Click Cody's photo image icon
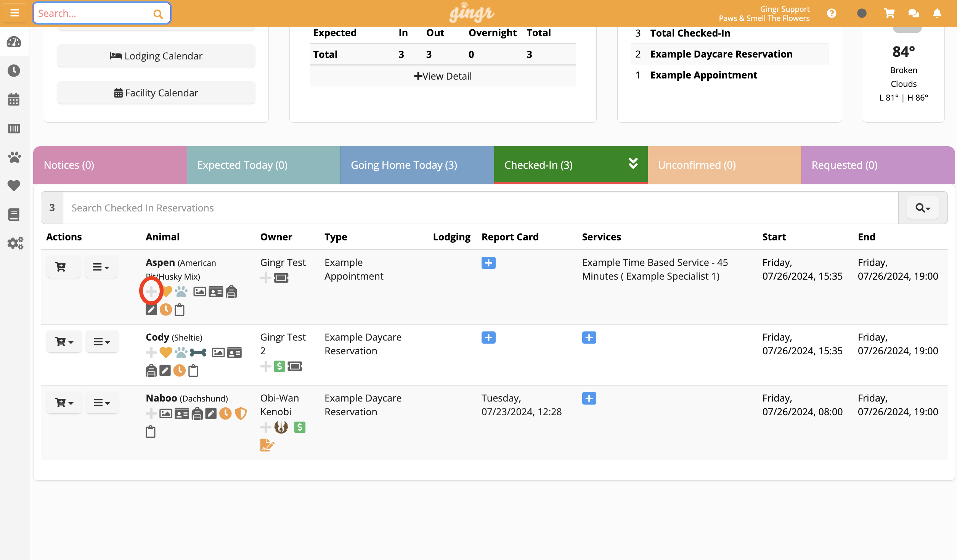This screenshot has height=560, width=957. pos(218,353)
